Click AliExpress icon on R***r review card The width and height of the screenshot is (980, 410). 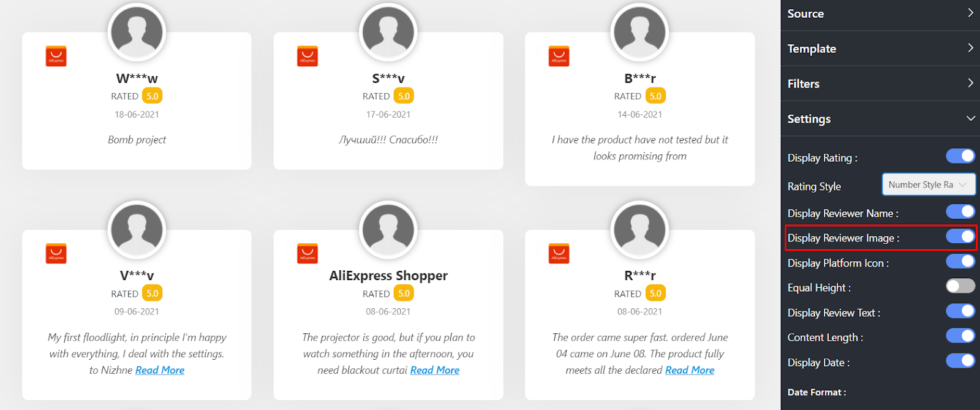559,253
